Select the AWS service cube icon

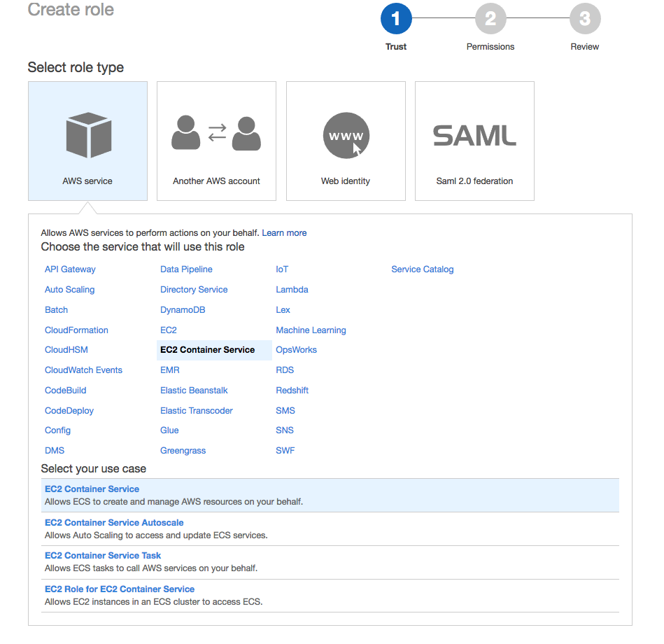pyautogui.click(x=88, y=135)
